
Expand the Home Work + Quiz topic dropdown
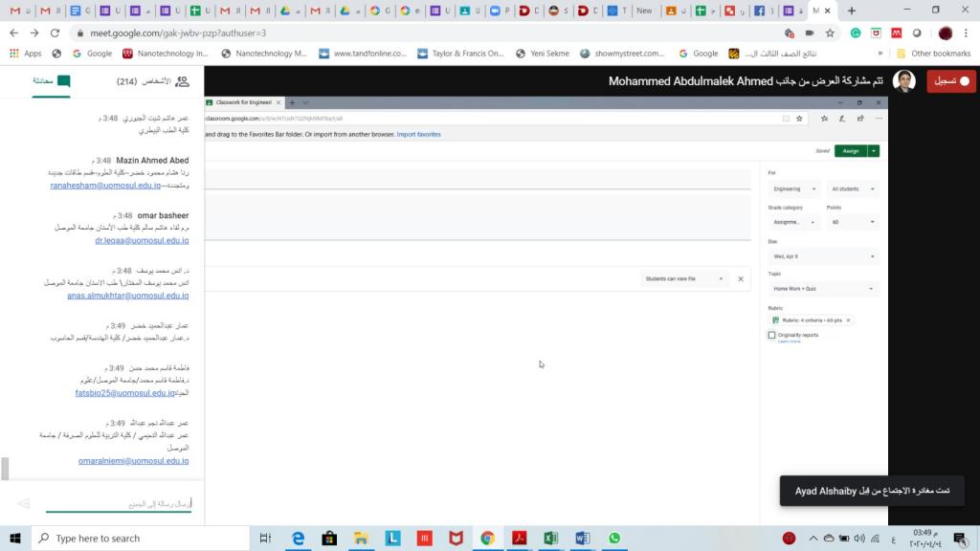coord(823,288)
